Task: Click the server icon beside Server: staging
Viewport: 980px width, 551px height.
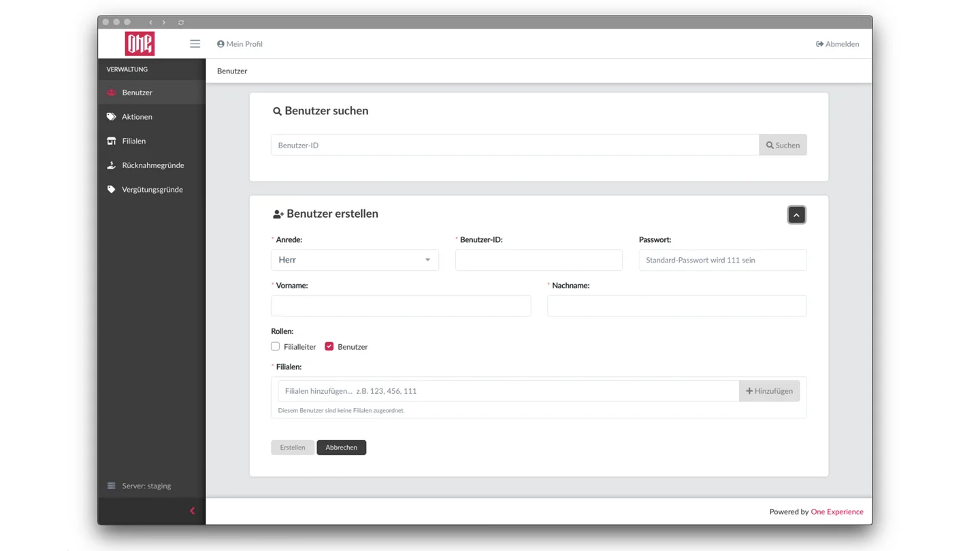Action: [x=111, y=486]
